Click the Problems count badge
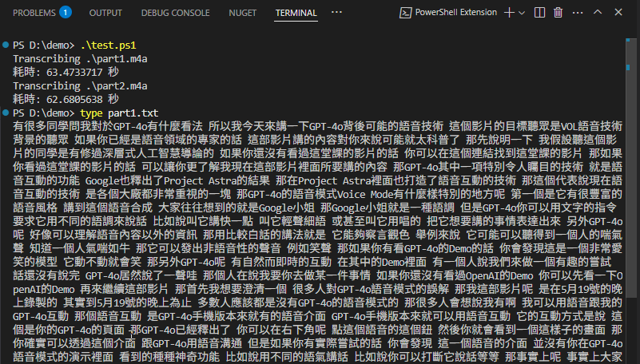The image size is (640, 364). coord(66,13)
